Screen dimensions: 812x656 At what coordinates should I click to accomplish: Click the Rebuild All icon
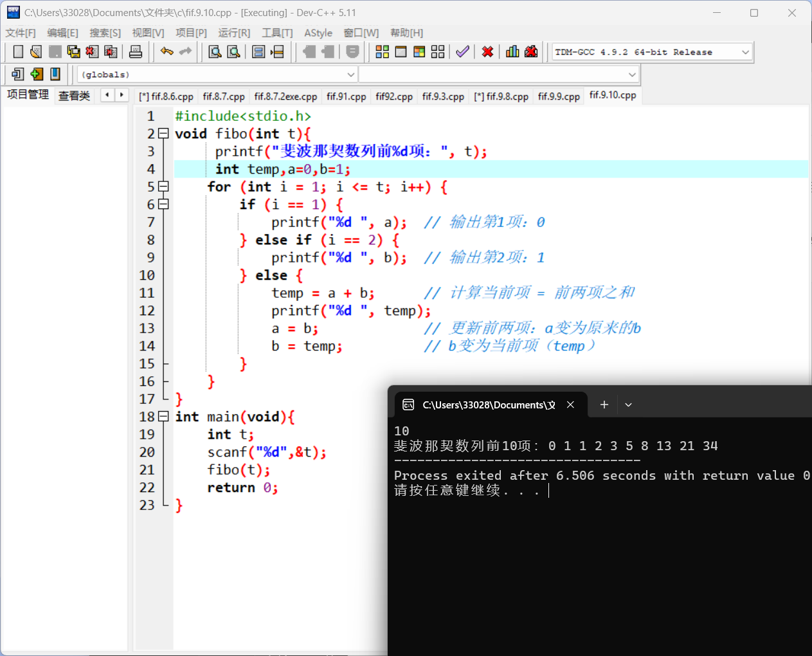click(438, 52)
